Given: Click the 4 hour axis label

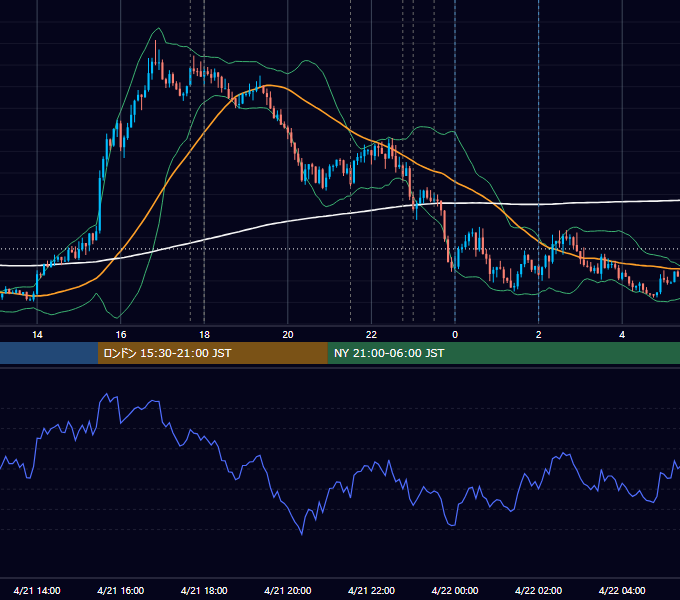Looking at the screenshot, I should [x=622, y=335].
